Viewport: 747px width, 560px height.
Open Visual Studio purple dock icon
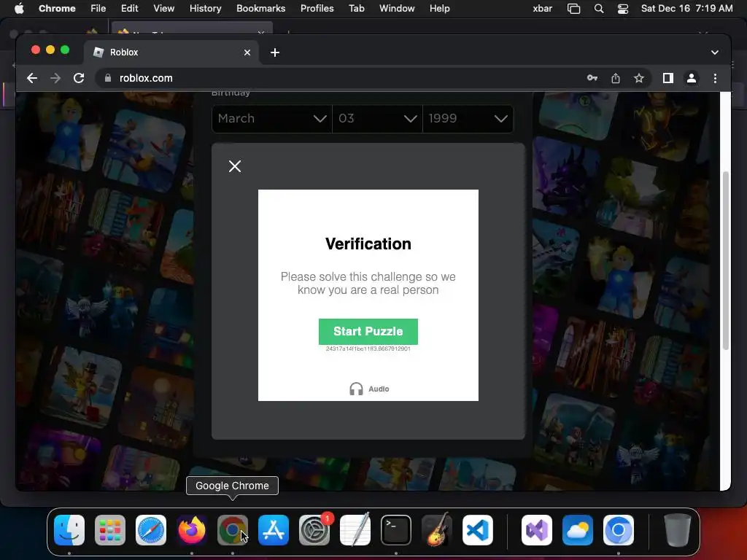click(x=537, y=530)
